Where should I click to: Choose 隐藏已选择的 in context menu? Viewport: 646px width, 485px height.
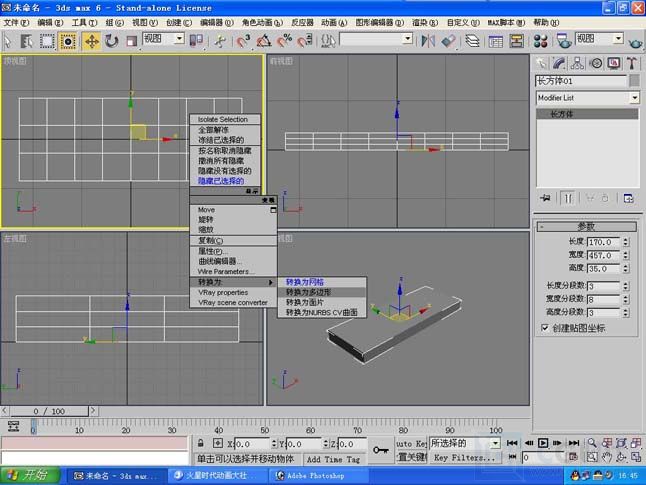[225, 181]
